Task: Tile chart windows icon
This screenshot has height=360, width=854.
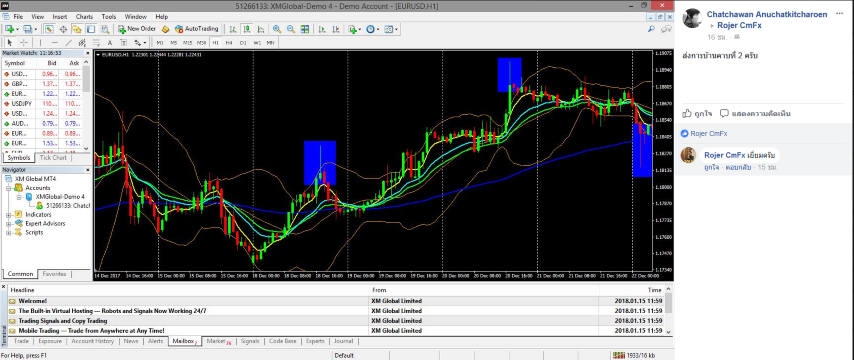Action: 304,29
